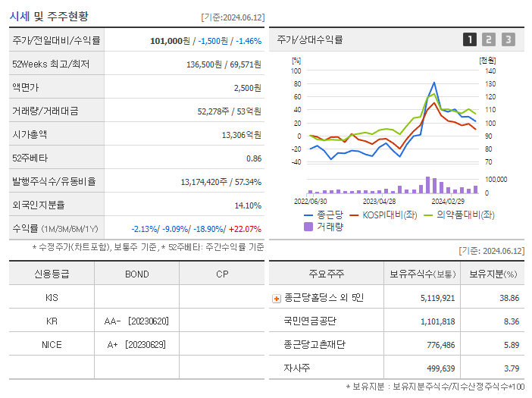The height and width of the screenshot is (398, 532).
Task: Select the KR rating agency label
Action: click(x=52, y=321)
